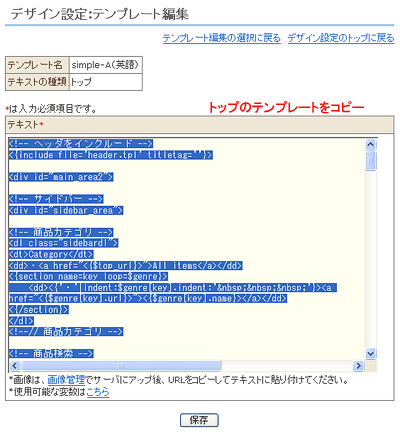Screen dimensions: 400x437
Task: Click the horizontal scrollbar thumb
Action: [x=121, y=366]
